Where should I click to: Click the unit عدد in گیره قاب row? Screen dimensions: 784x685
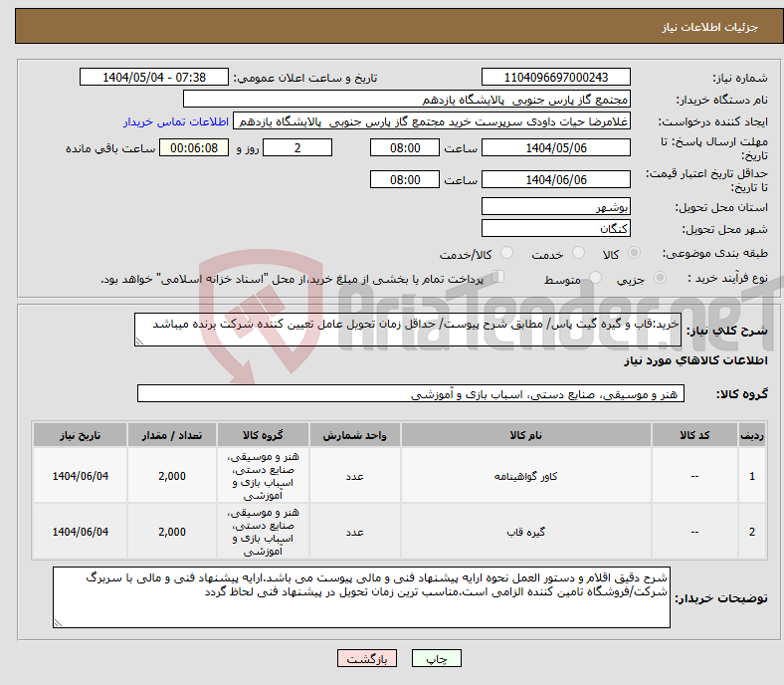click(354, 532)
